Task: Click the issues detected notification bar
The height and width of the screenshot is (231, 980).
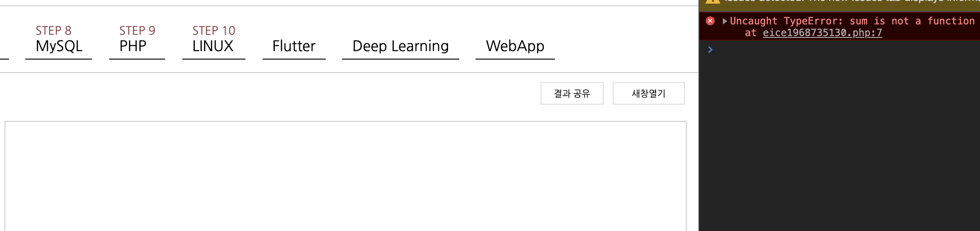Action: [840, 3]
